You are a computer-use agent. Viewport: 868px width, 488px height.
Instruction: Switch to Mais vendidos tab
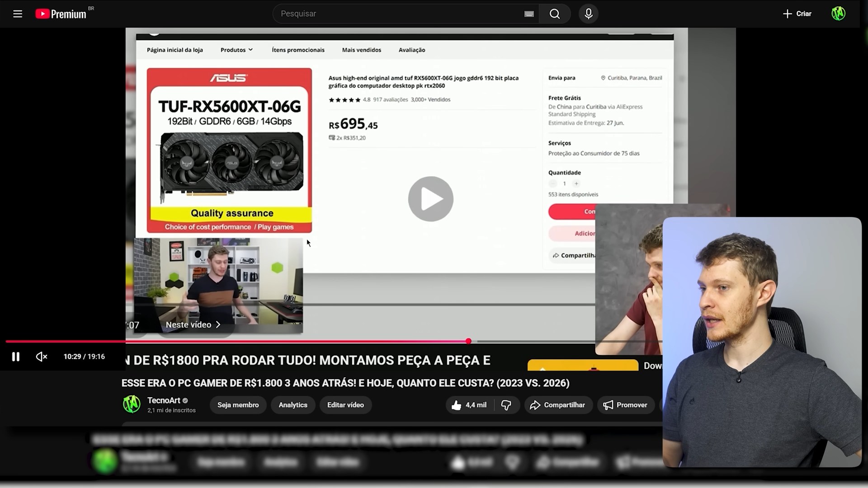click(x=361, y=50)
